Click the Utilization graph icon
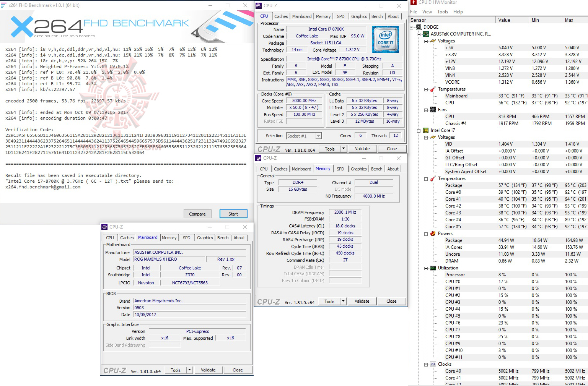 tap(433, 268)
